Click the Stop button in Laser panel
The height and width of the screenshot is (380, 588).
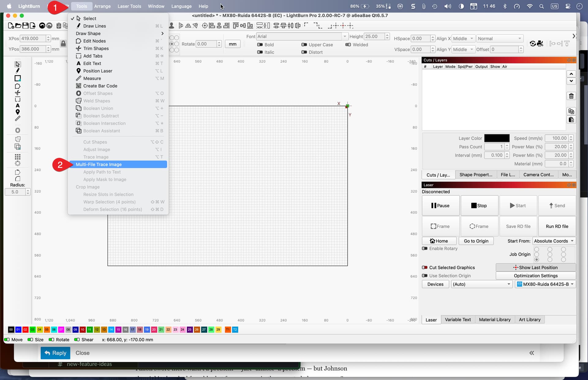(x=479, y=205)
